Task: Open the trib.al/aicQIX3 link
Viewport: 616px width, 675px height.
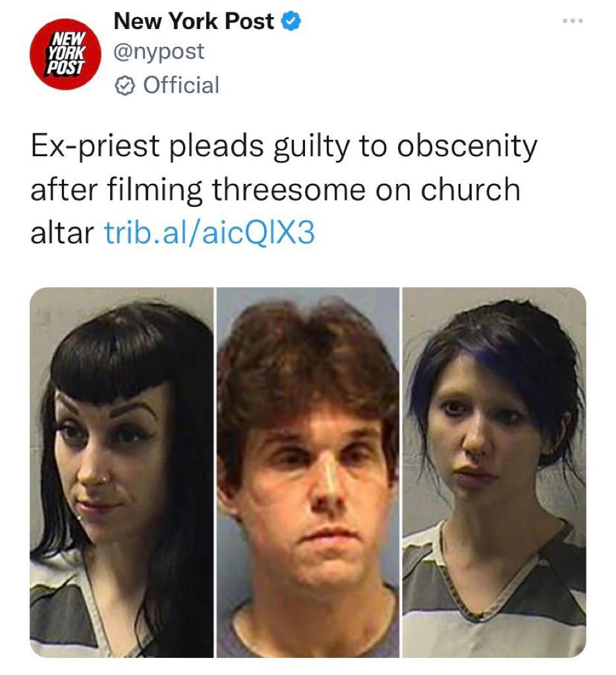Action: [210, 233]
